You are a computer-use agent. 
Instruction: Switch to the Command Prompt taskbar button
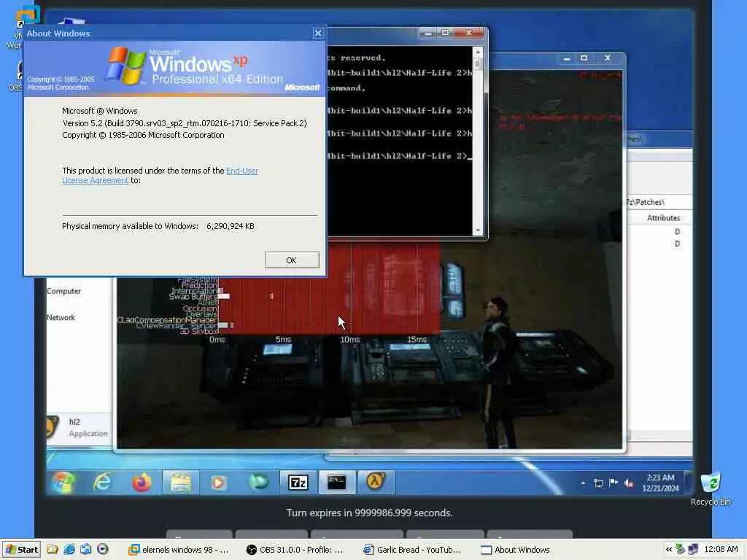coord(337,483)
